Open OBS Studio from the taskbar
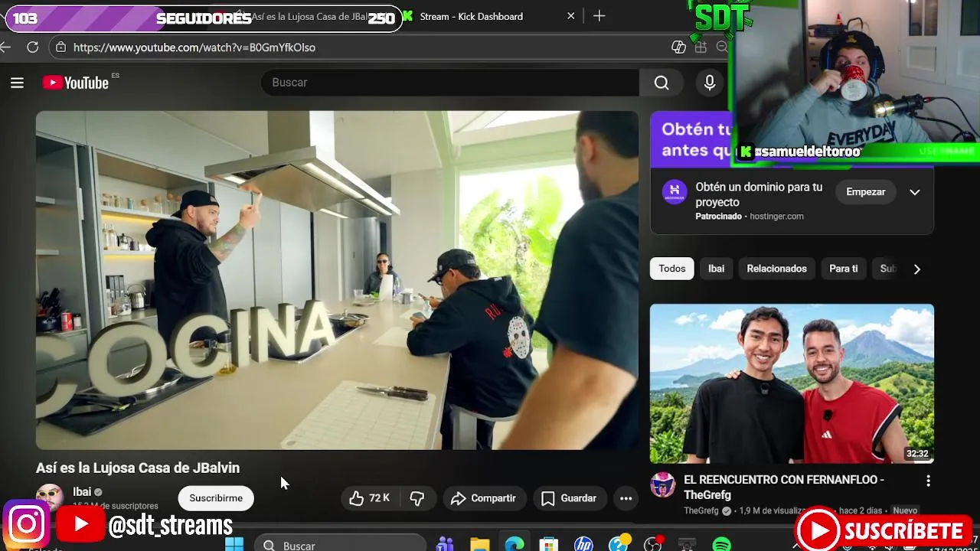 (x=652, y=545)
